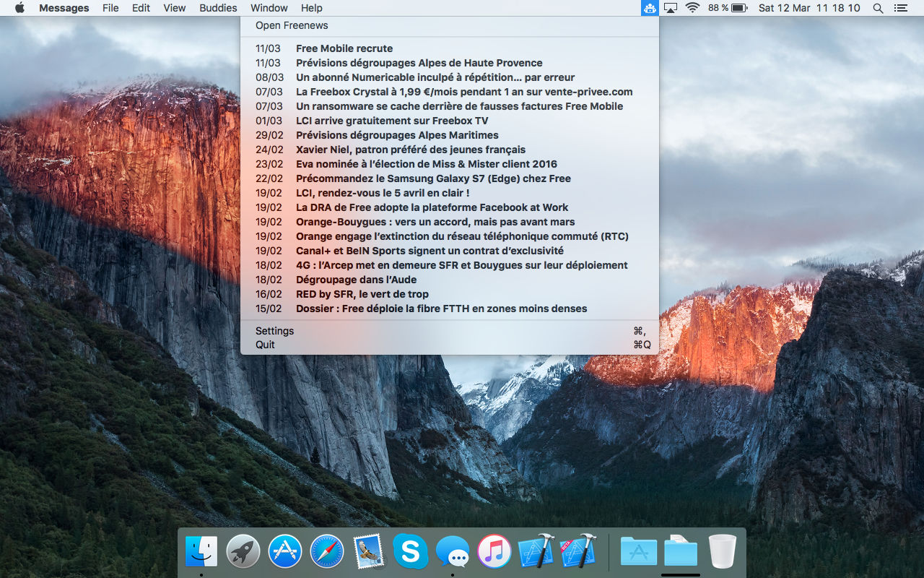Open 'LCI arrive gratuitement sur Freebox TV'

click(x=450, y=121)
